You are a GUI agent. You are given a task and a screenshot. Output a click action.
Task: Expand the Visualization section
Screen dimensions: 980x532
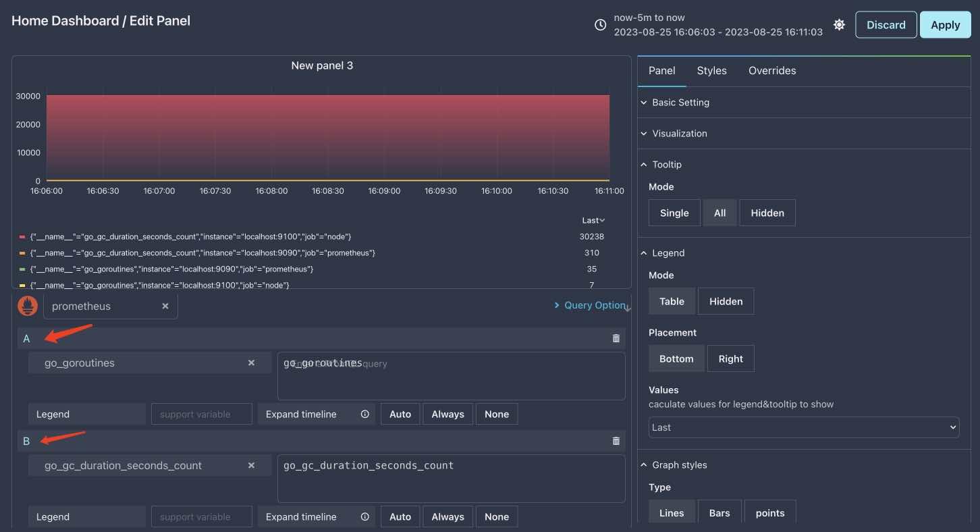(804, 134)
